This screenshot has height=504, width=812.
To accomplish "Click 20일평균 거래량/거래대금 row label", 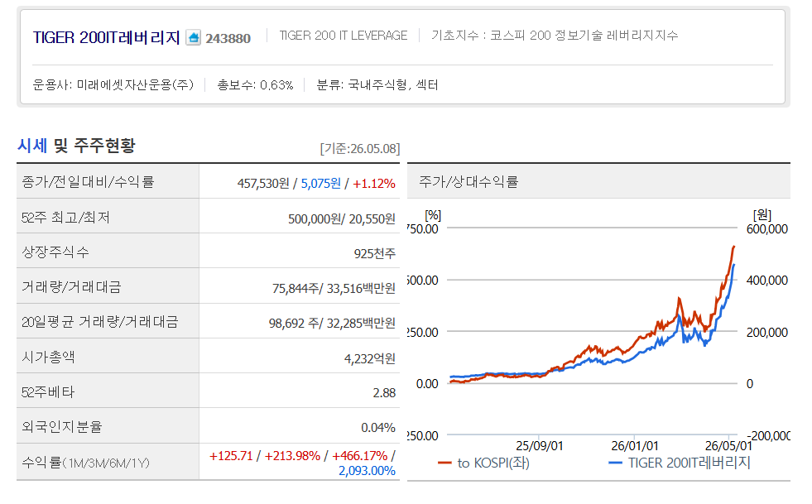I will pyautogui.click(x=99, y=322).
